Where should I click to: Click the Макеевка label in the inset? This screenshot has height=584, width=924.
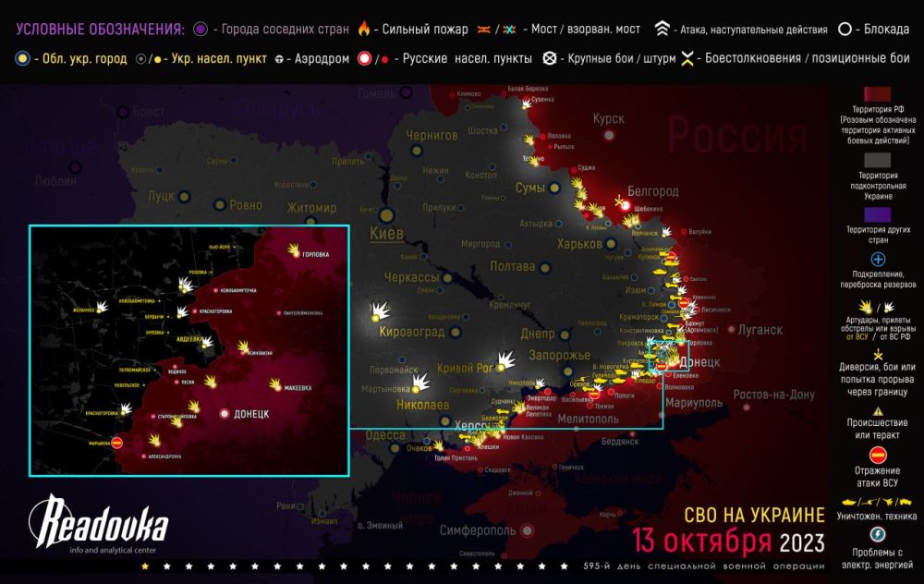coord(311,389)
